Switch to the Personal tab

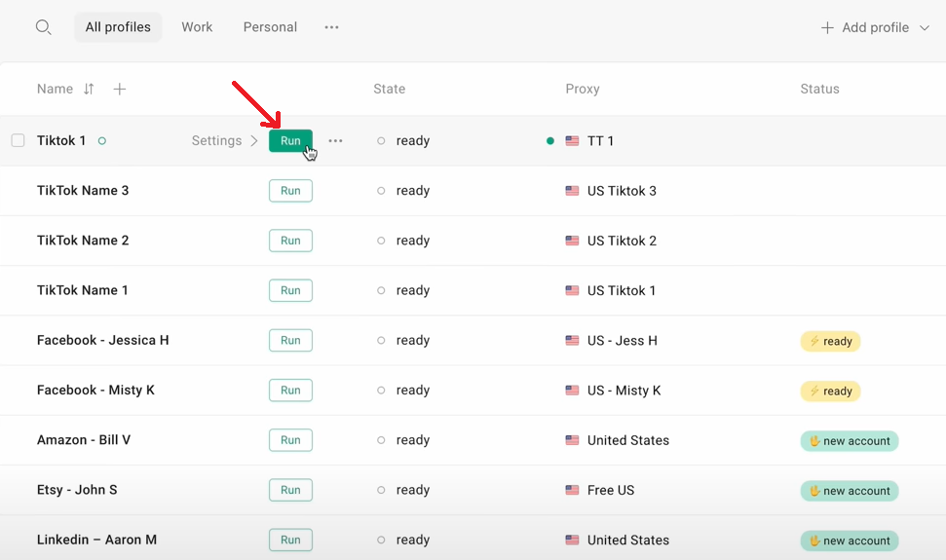270,27
